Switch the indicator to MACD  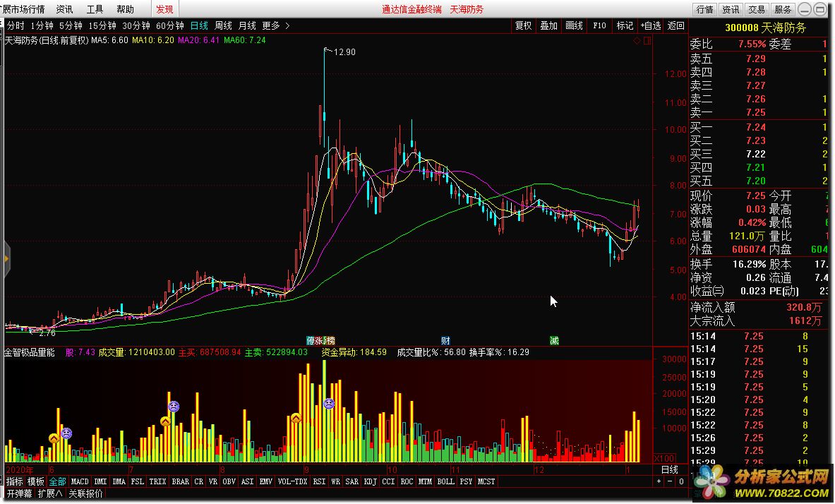click(x=80, y=481)
